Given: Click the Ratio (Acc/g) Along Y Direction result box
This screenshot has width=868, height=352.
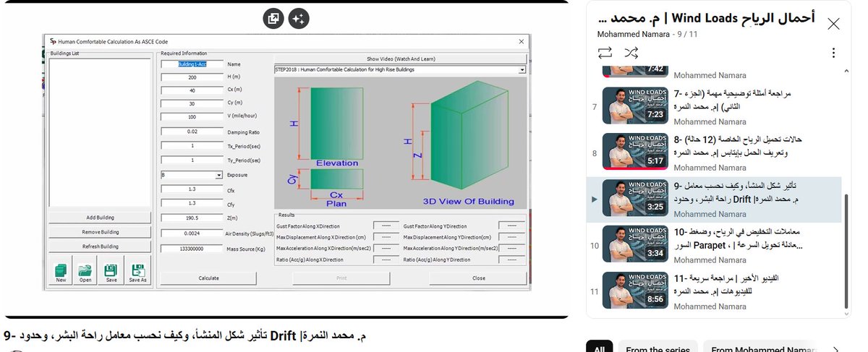Looking at the screenshot, I should pyautogui.click(x=511, y=259).
